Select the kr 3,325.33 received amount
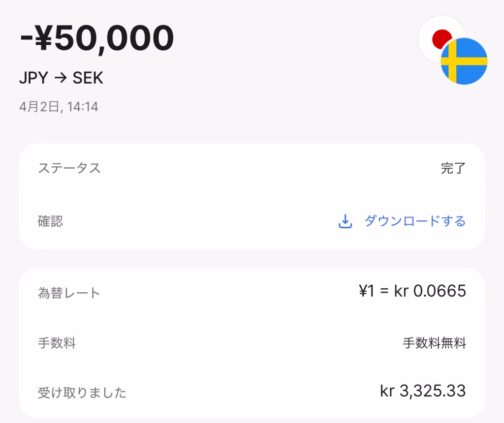This screenshot has width=504, height=423. click(423, 391)
